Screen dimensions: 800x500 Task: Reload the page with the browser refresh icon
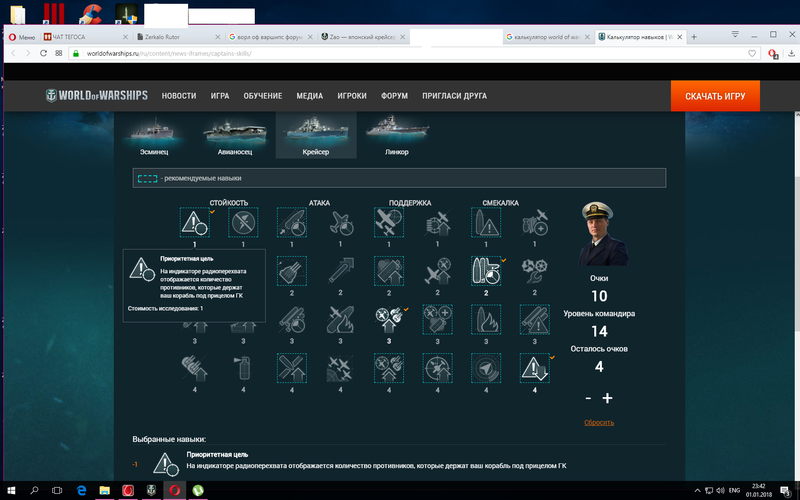[x=43, y=53]
